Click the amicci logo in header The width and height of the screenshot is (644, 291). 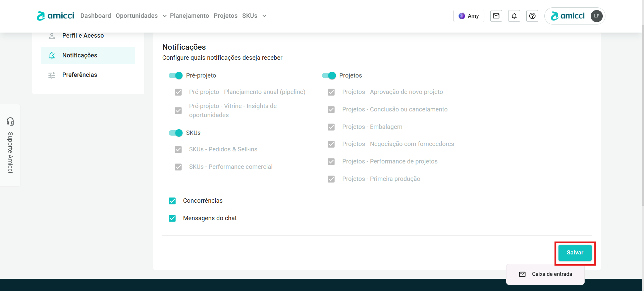(56, 16)
